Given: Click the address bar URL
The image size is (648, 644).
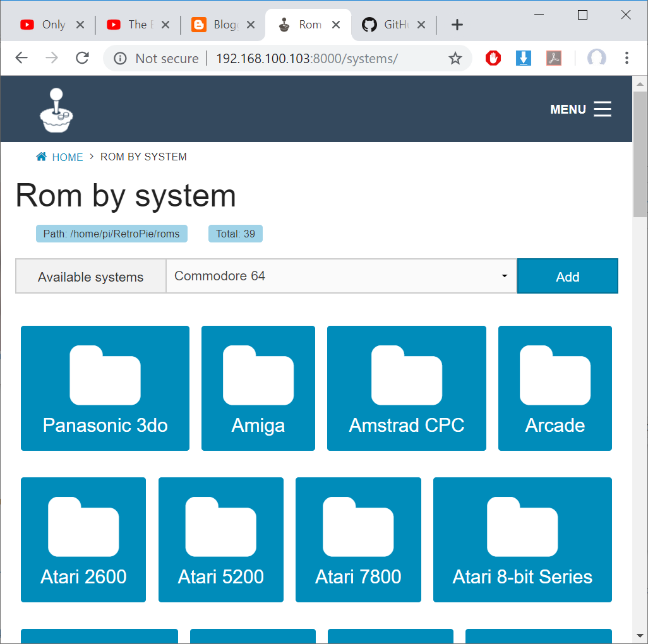Looking at the screenshot, I should tap(307, 58).
